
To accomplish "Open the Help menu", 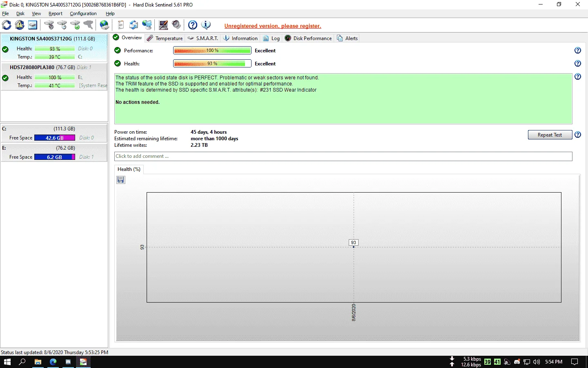I will pyautogui.click(x=110, y=13).
